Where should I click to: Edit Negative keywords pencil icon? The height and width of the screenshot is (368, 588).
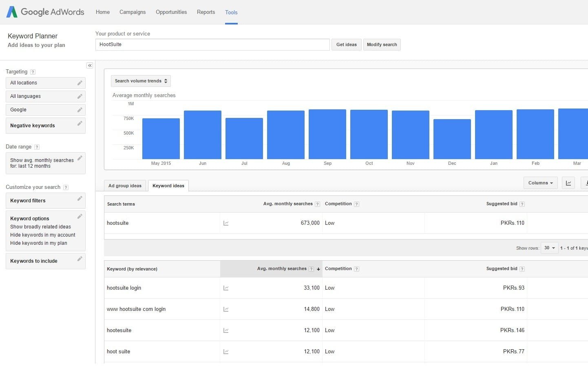[80, 123]
